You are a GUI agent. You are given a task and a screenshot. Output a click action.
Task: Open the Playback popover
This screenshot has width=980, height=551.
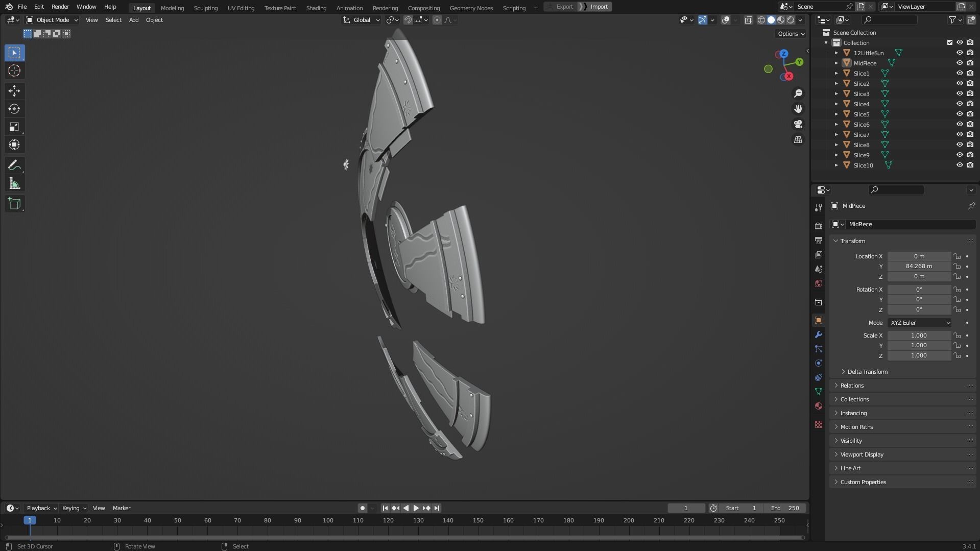coord(41,508)
